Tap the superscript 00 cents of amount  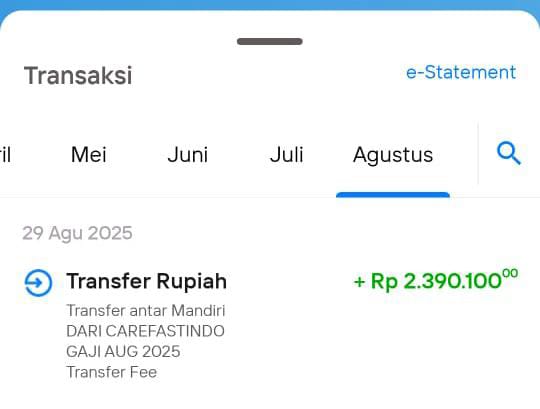pos(510,273)
